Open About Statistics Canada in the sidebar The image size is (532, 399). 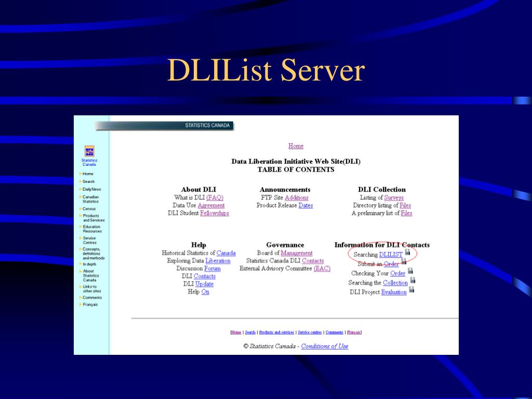[91, 275]
